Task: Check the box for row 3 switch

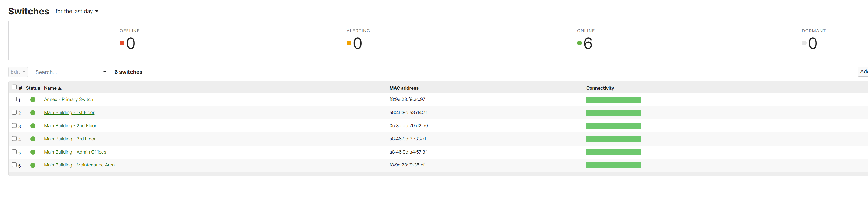Action: [14, 126]
